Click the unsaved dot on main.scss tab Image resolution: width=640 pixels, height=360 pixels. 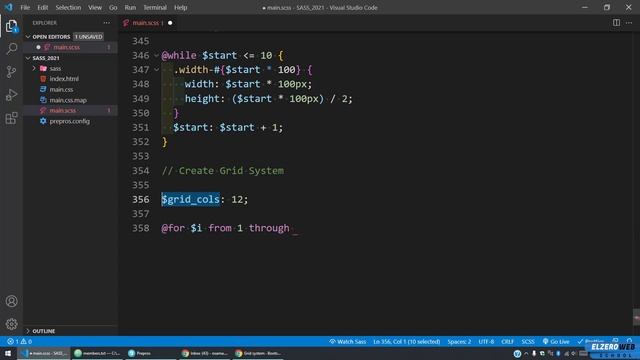(x=170, y=23)
